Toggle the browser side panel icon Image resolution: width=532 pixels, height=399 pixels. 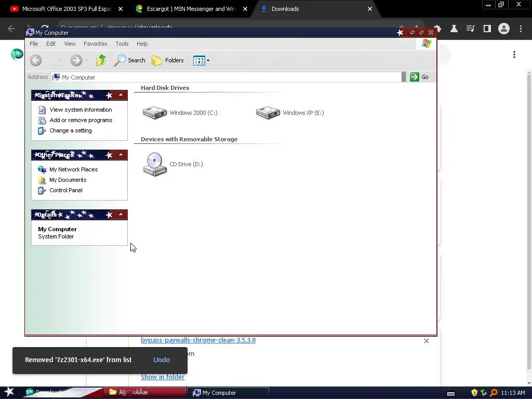[x=487, y=29]
